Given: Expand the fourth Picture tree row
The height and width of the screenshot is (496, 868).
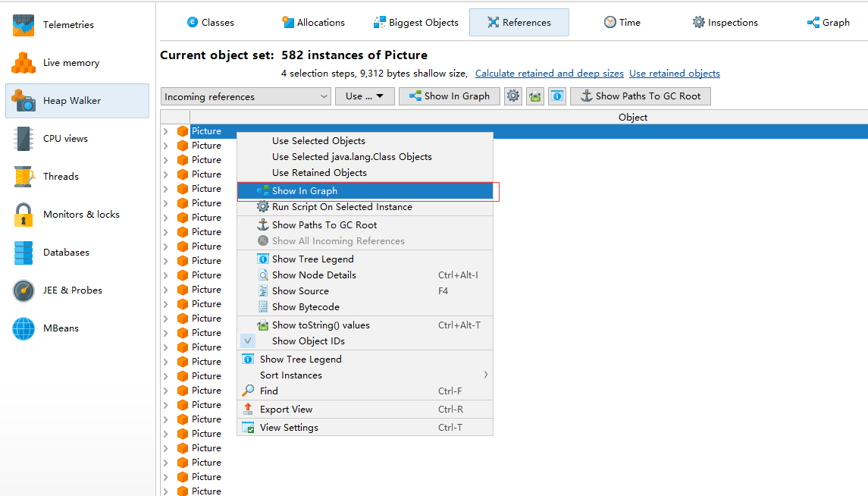Looking at the screenshot, I should (x=165, y=174).
